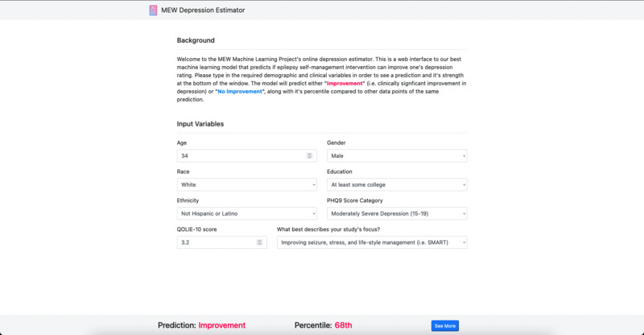Image resolution: width=644 pixels, height=335 pixels.
Task: Open the PHQ9 Score Category dropdown
Action: pyautogui.click(x=396, y=213)
